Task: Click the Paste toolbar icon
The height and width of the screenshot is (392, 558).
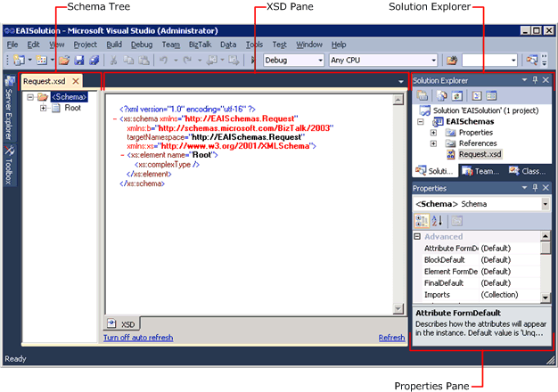Action: point(144,60)
